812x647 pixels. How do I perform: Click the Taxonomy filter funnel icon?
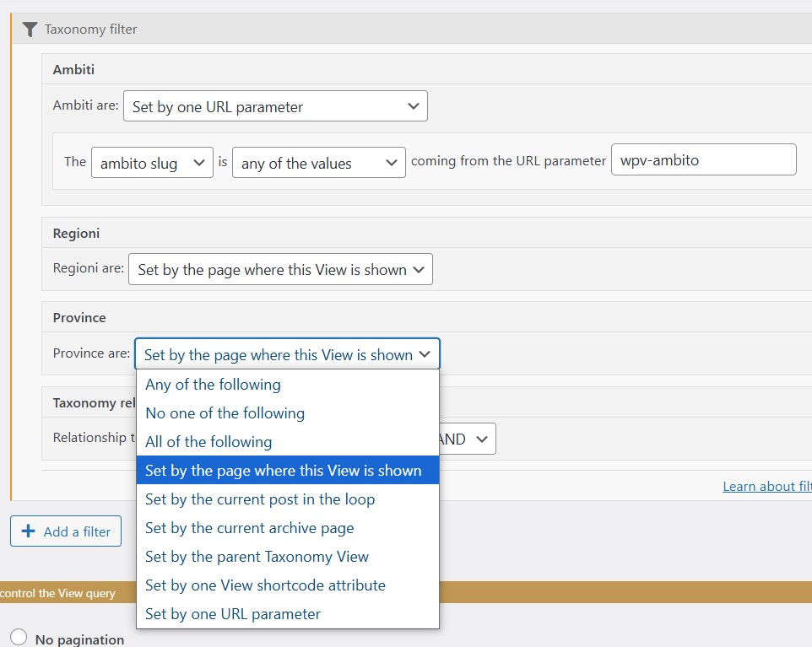30,30
